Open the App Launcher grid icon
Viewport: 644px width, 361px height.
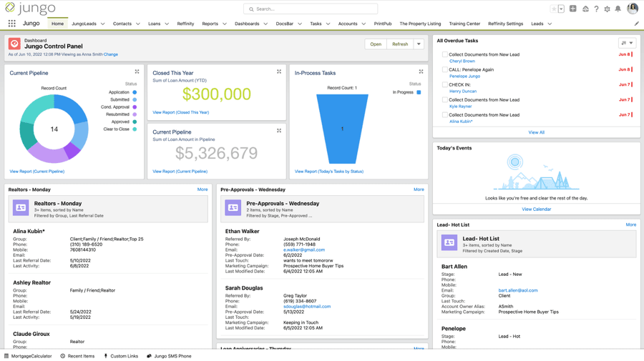point(12,24)
